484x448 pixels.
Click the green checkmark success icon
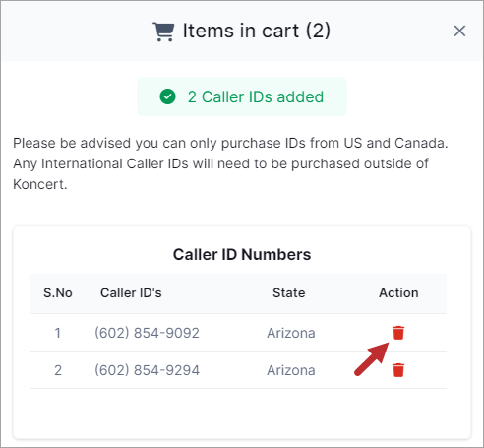click(x=167, y=96)
